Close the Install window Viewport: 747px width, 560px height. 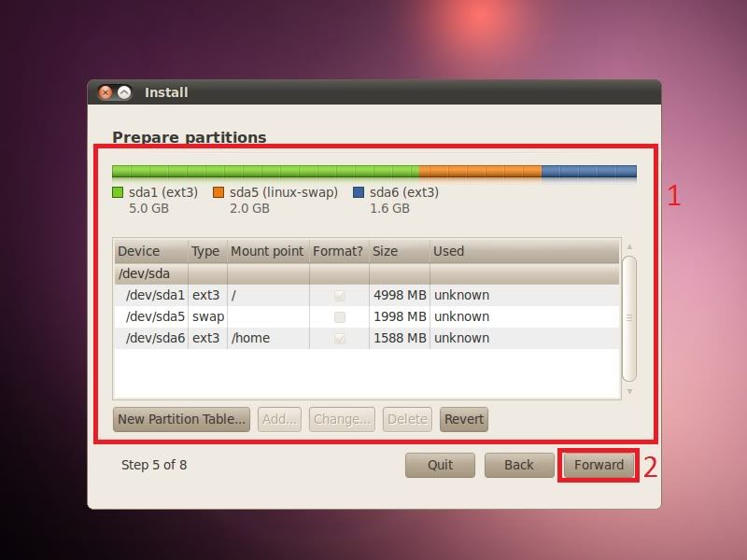(x=106, y=92)
